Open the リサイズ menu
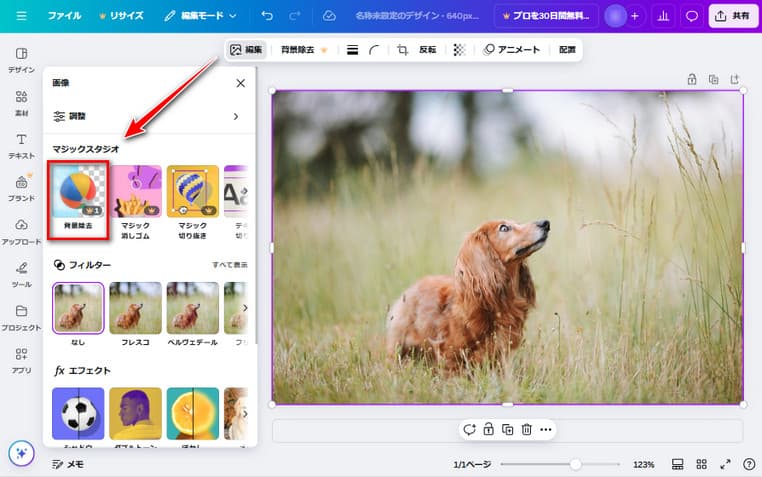 click(x=121, y=16)
